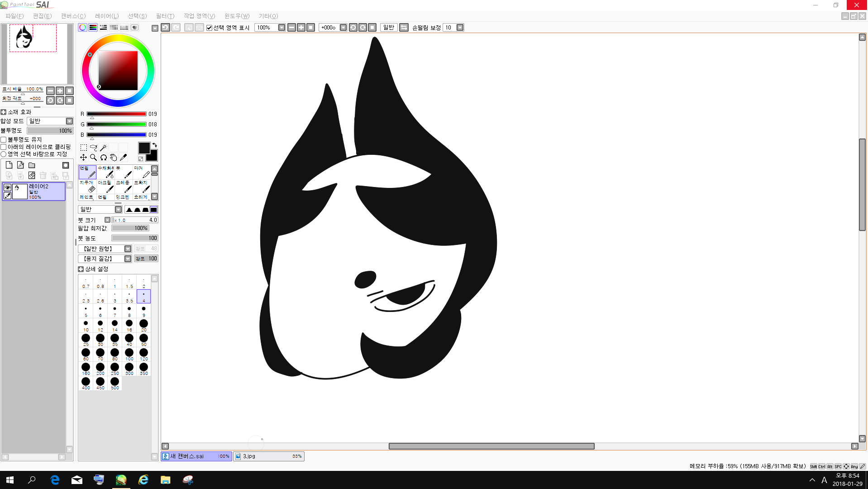Pick brush size 10 from the size list
Screen dimensions: 868x489
click(x=86, y=324)
